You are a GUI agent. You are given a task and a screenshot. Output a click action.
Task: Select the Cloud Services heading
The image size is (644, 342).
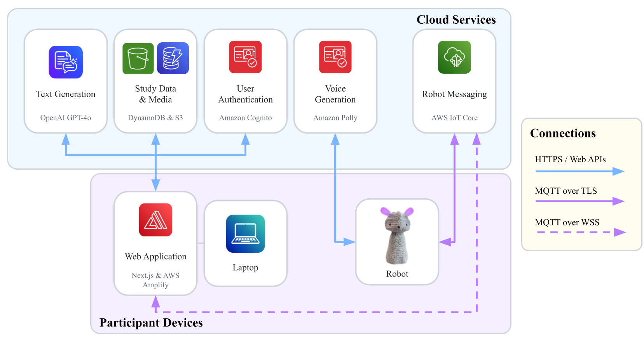[456, 19]
